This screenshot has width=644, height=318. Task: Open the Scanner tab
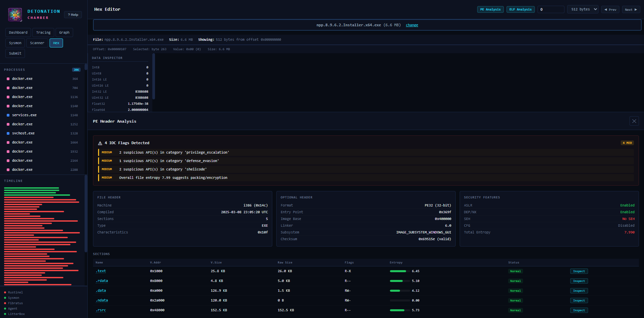(37, 43)
